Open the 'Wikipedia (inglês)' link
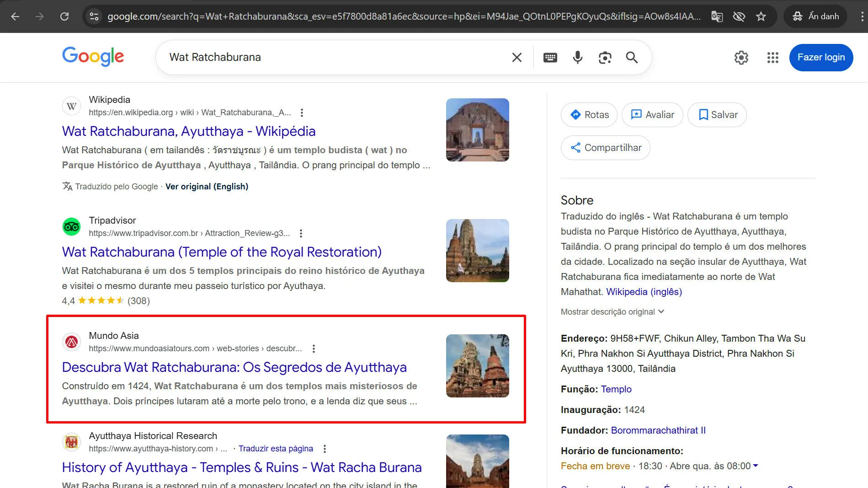 point(643,291)
